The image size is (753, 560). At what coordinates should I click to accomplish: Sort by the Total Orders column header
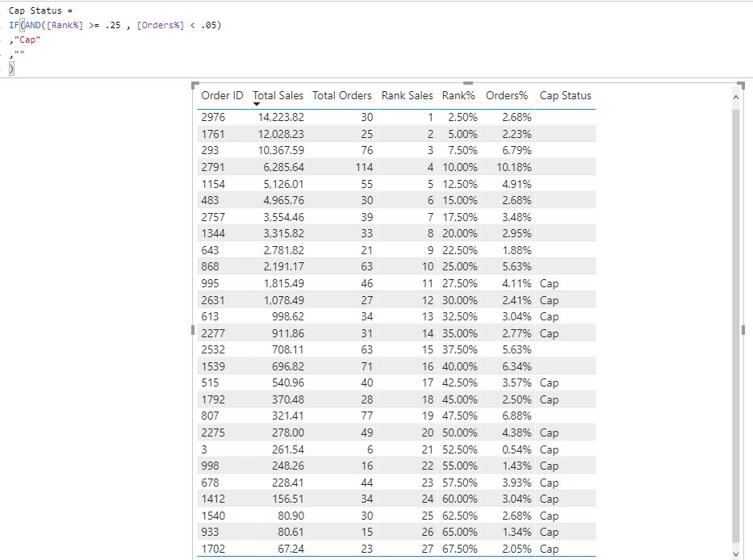coord(342,95)
